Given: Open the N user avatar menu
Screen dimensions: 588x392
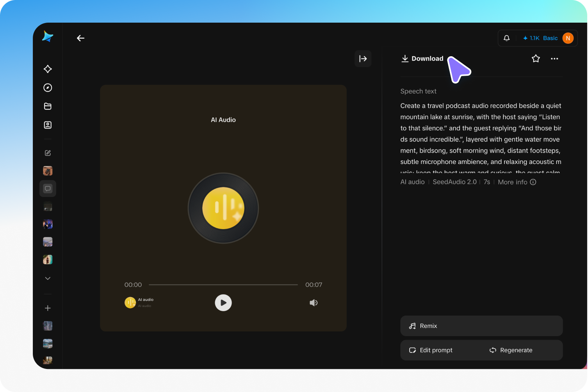Looking at the screenshot, I should click(x=568, y=38).
